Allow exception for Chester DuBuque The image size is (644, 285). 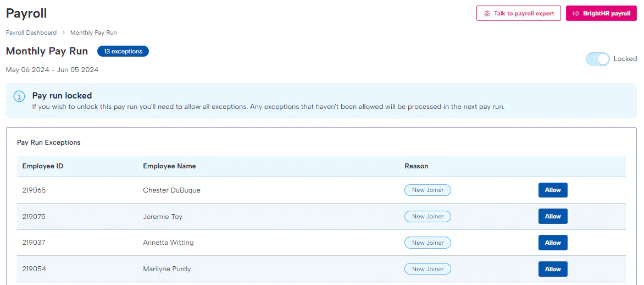552,190
